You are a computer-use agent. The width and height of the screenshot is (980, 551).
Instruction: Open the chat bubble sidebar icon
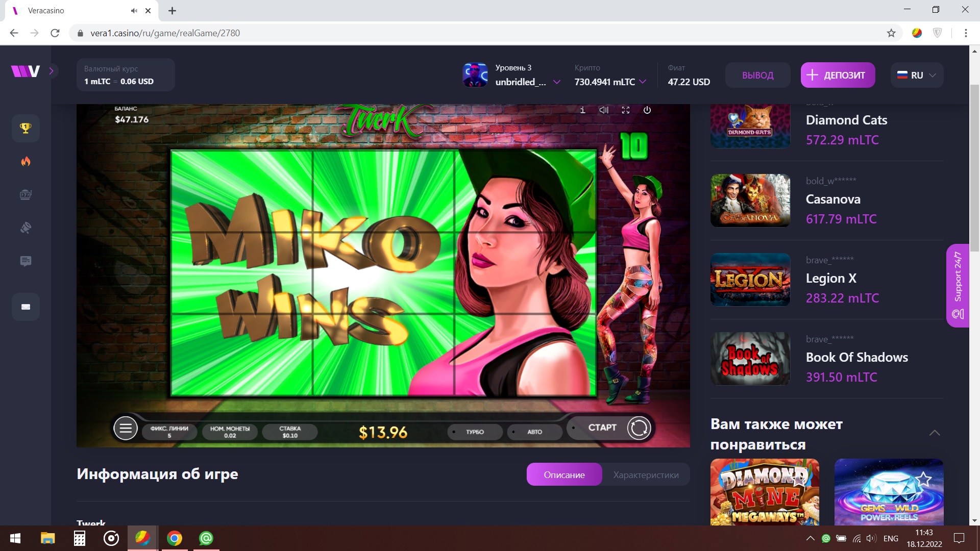pyautogui.click(x=26, y=261)
